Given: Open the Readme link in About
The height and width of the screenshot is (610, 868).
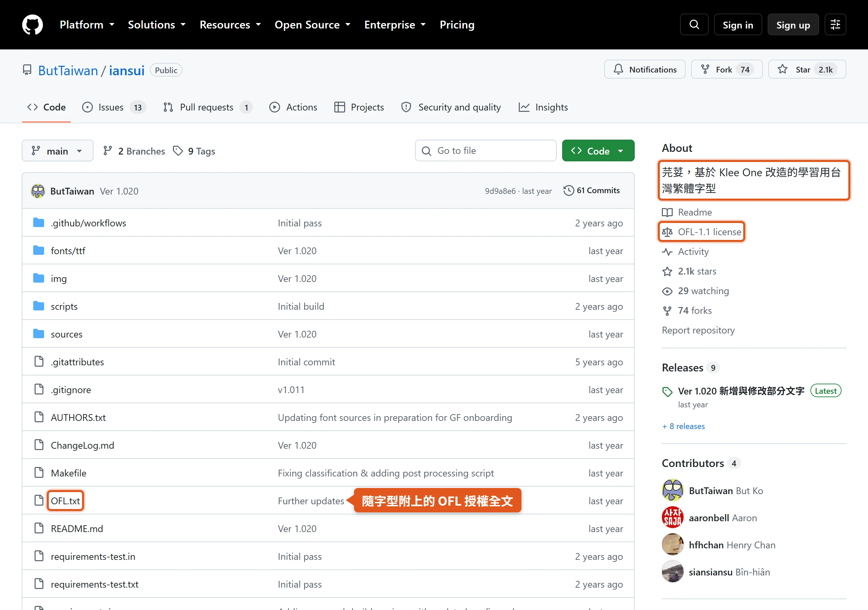Looking at the screenshot, I should pos(687,212).
